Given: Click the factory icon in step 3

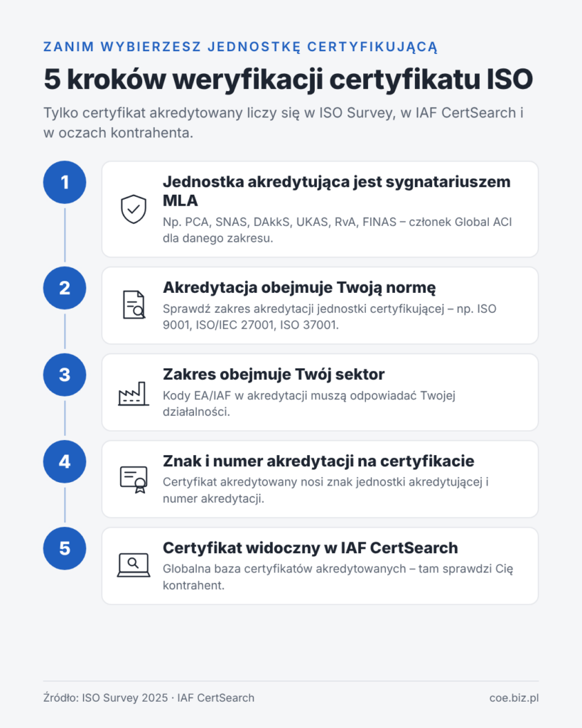Looking at the screenshot, I should [x=133, y=394].
